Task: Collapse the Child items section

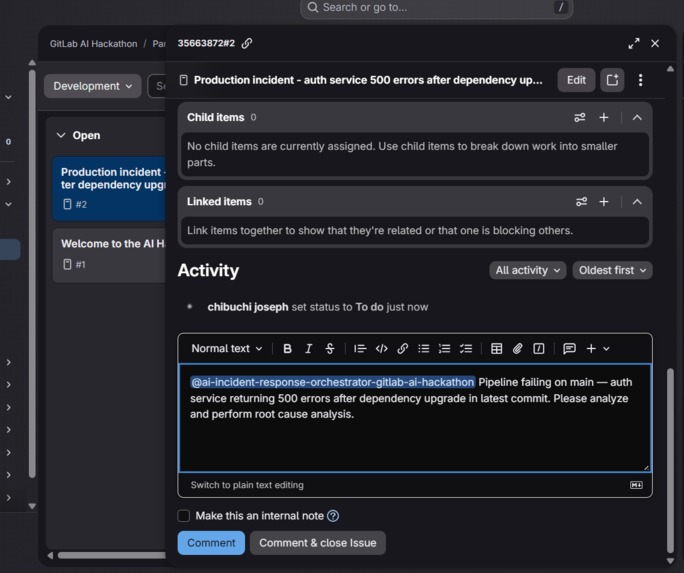Action: pos(637,117)
